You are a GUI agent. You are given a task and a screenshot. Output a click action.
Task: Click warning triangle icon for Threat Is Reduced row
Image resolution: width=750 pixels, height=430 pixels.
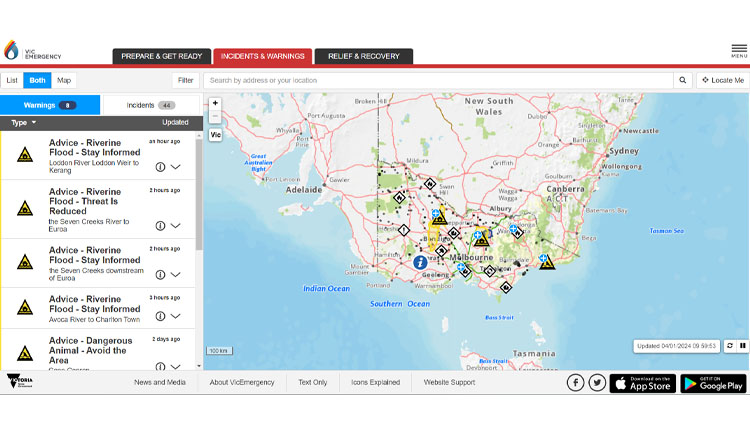click(x=25, y=209)
